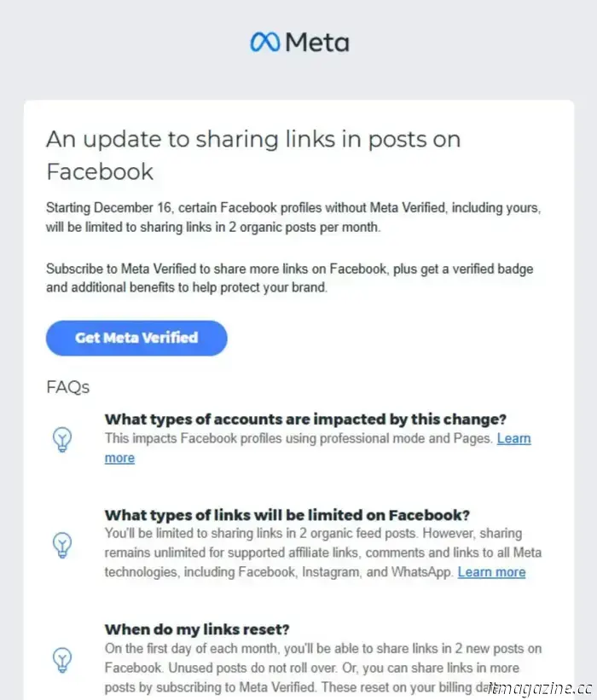Click the infinity loop symbol left of Meta text
Image resolution: width=597 pixels, height=700 pixels.
264,40
